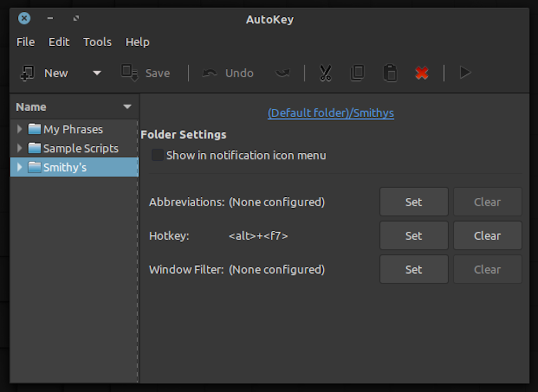This screenshot has height=392, width=538.
Task: Open the (Default folder)/Smithys path link
Action: click(331, 113)
